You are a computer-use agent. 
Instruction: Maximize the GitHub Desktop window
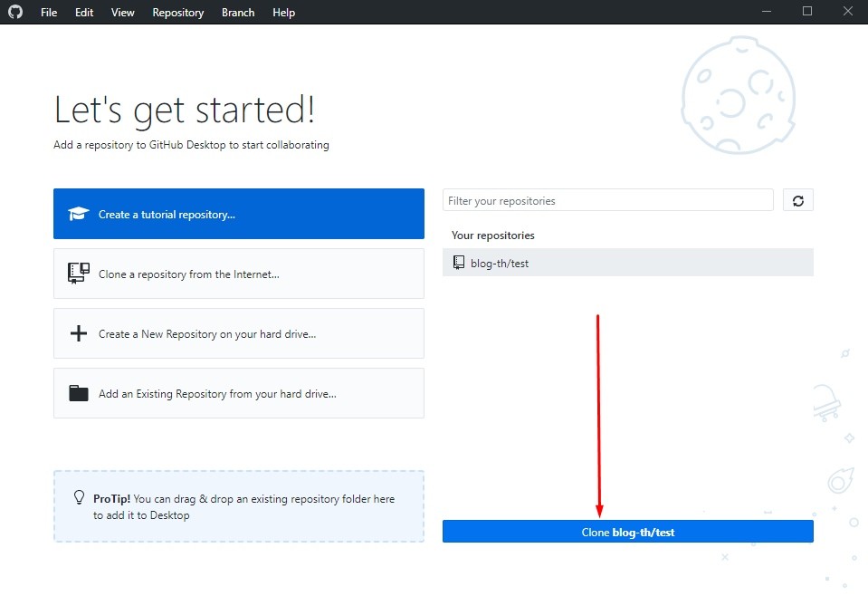point(807,12)
